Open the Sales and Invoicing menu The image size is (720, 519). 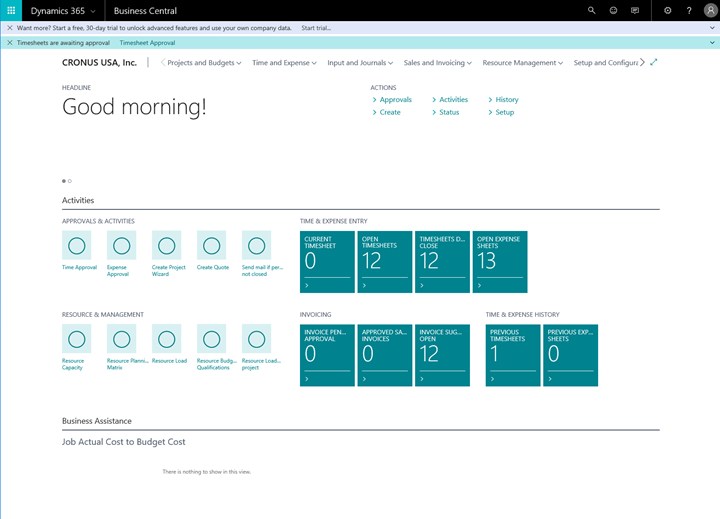click(x=438, y=63)
